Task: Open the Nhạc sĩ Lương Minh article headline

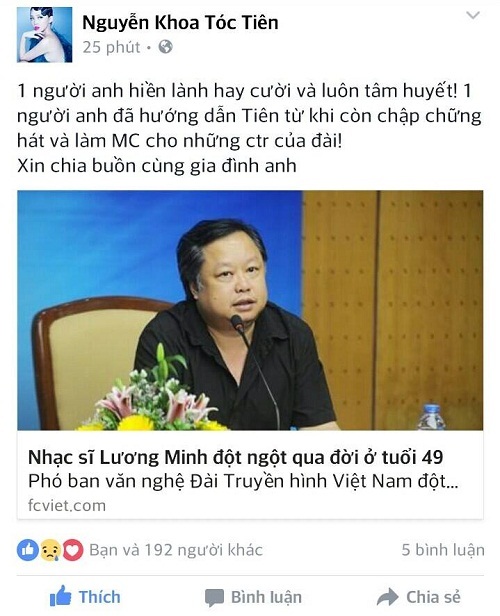Action: (x=236, y=457)
